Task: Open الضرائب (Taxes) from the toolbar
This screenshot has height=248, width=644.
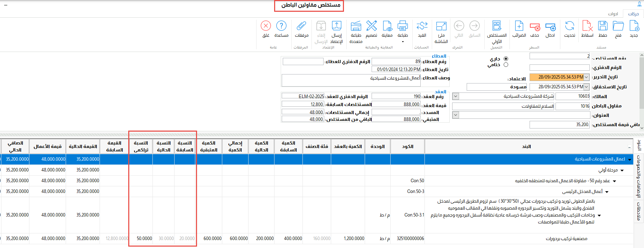Action: click(x=519, y=26)
